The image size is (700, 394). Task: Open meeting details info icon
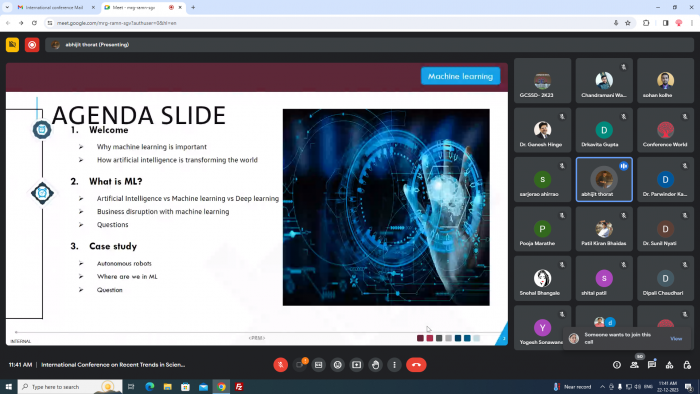coord(617,365)
